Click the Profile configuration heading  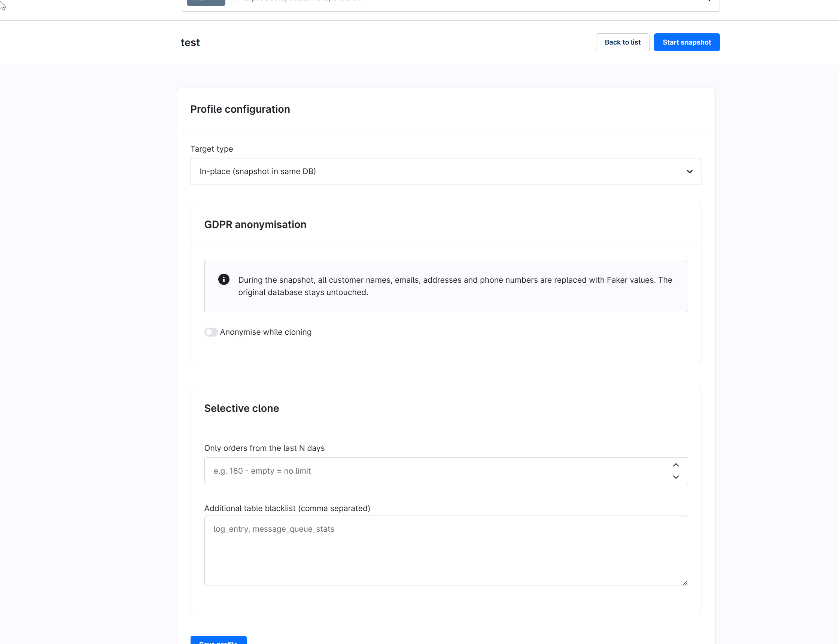(x=240, y=109)
